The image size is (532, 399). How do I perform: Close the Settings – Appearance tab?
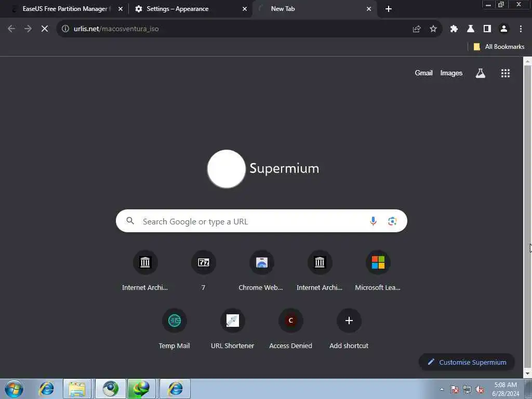point(245,9)
